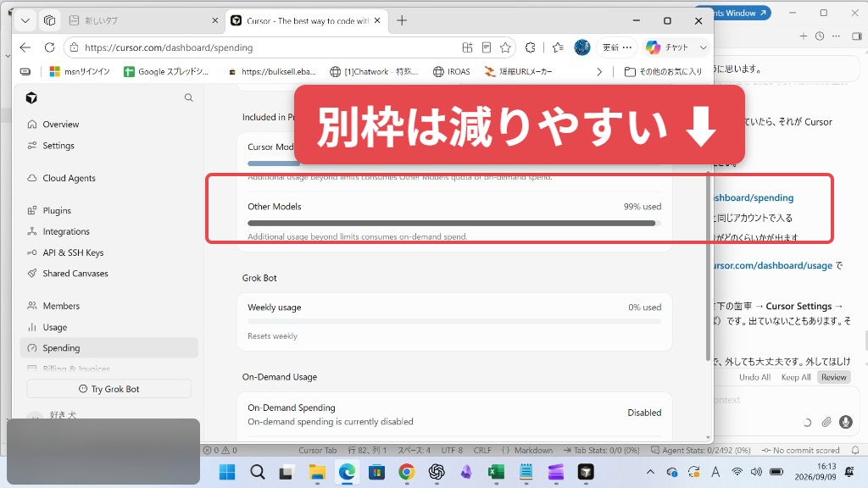
Task: Open the favorites list icon in the toolbar
Action: tap(558, 47)
